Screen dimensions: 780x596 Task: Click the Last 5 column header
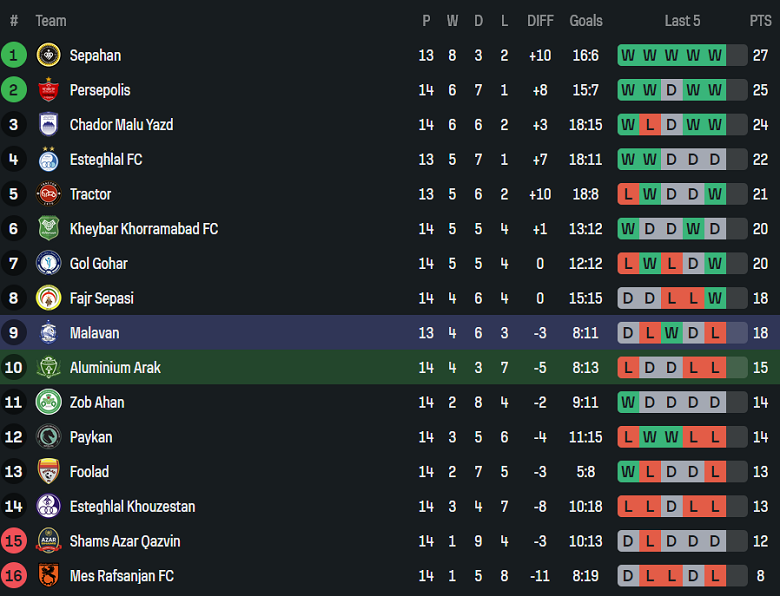pos(682,20)
